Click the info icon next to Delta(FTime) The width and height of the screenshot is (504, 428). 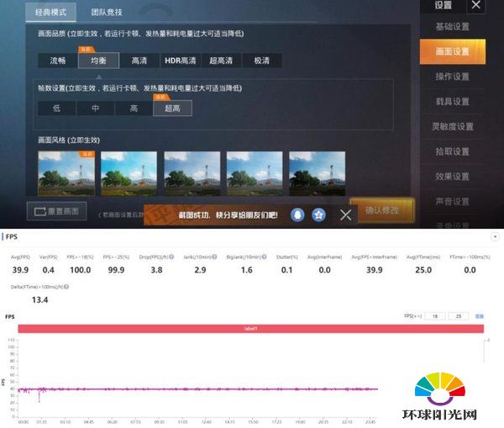coord(66,287)
